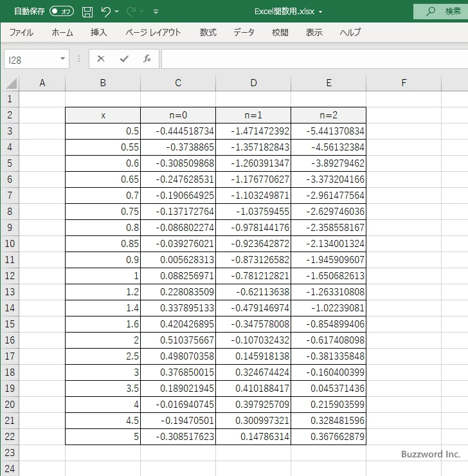Image resolution: width=468 pixels, height=476 pixels.
Task: Click cell with value 0.088256971
Action: (178, 276)
